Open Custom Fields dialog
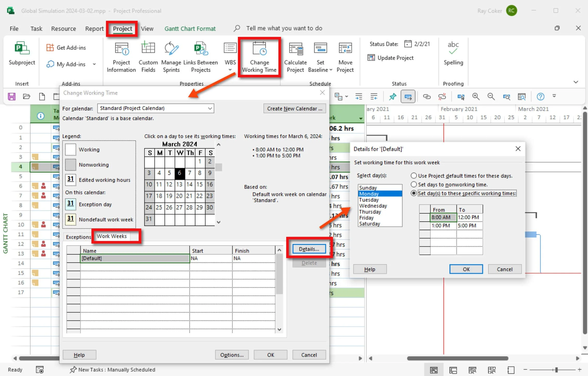Viewport: 588px width, 376px height. pos(148,58)
